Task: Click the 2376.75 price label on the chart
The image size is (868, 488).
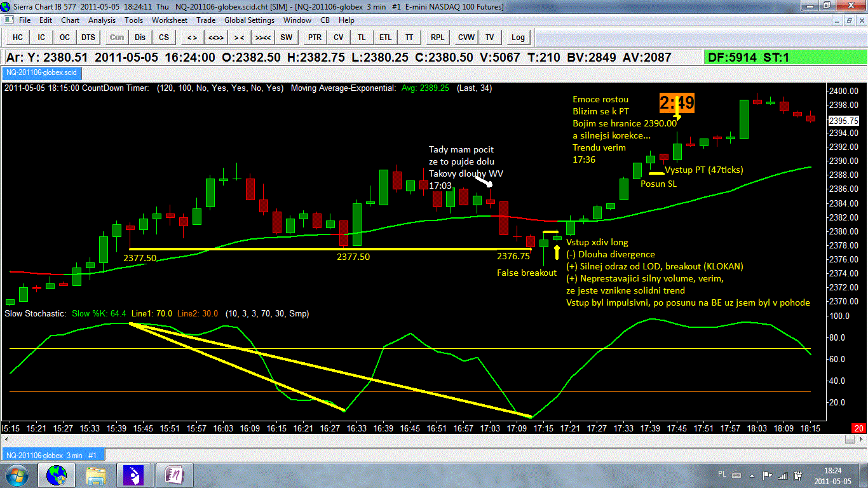Action: click(513, 257)
